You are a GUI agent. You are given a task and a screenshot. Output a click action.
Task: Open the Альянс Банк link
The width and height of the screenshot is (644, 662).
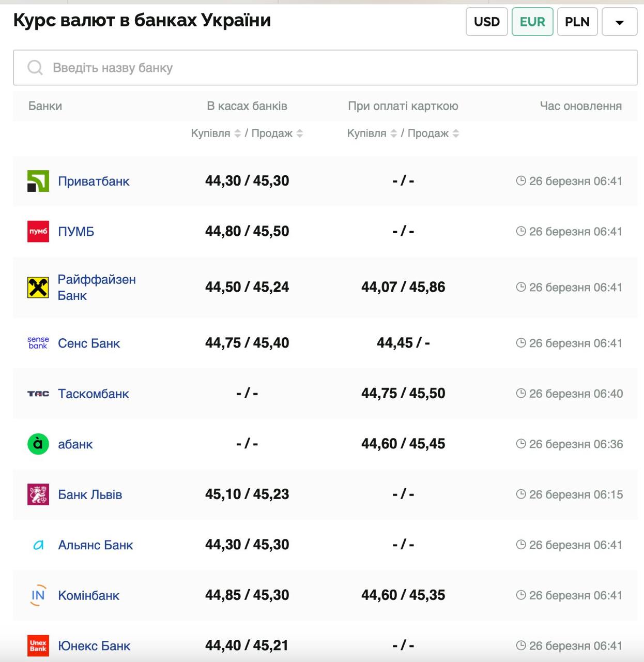tap(95, 545)
